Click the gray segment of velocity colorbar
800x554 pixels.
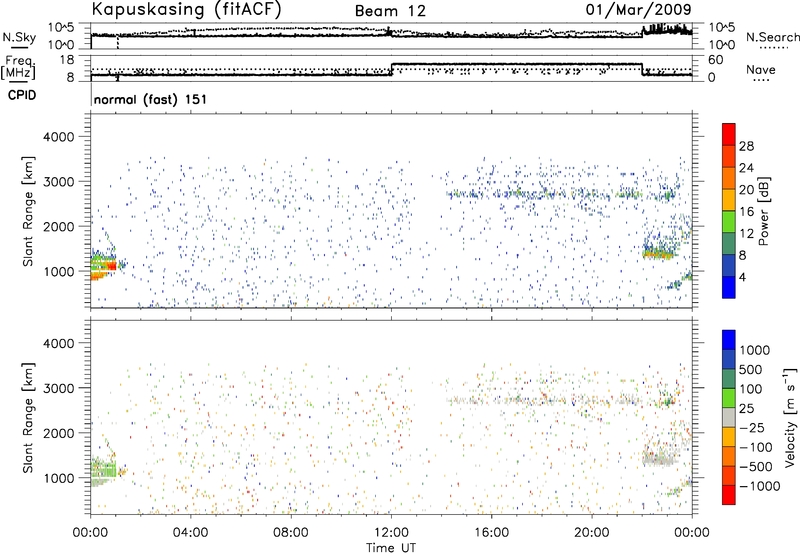729,417
